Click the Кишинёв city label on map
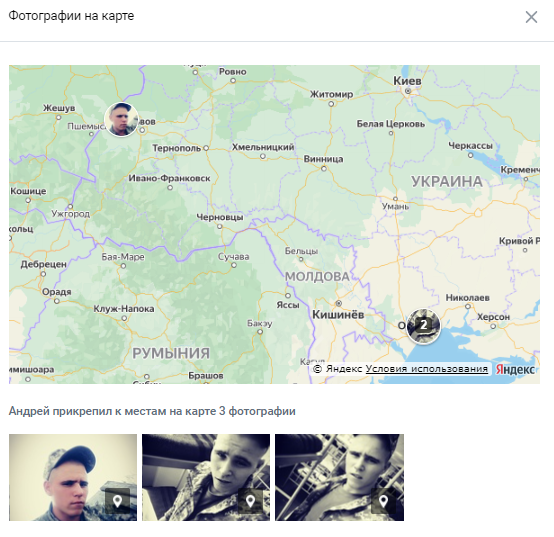 tap(338, 314)
